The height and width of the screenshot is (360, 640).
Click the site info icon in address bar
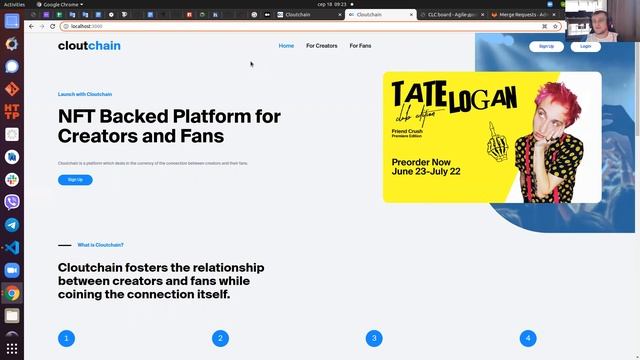66,26
